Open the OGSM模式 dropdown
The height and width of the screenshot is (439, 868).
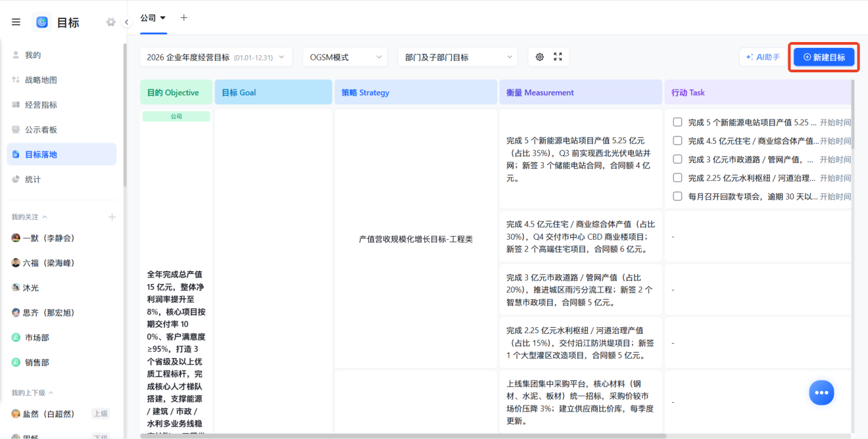tap(345, 57)
